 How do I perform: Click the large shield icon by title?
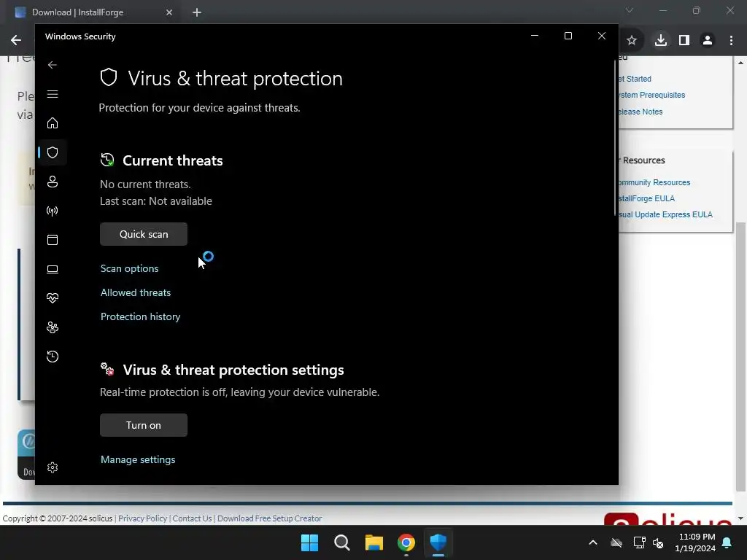(109, 77)
